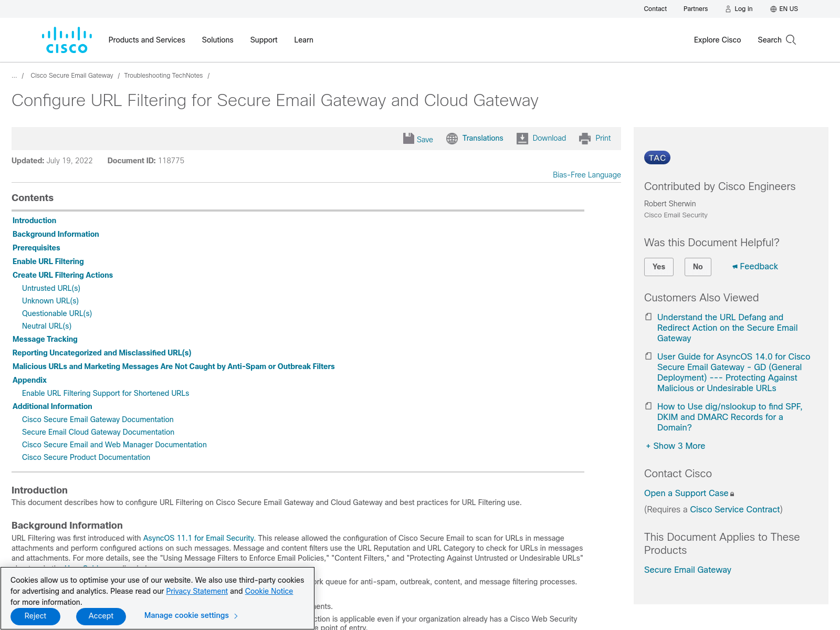This screenshot has height=630, width=840.
Task: Click Document ID '118775' text
Action: (x=171, y=161)
